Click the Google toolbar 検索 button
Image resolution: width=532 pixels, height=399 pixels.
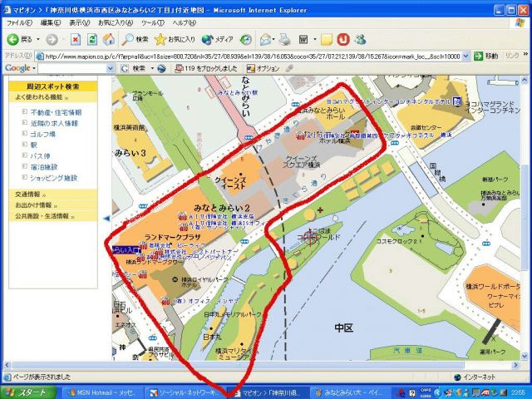click(135, 68)
